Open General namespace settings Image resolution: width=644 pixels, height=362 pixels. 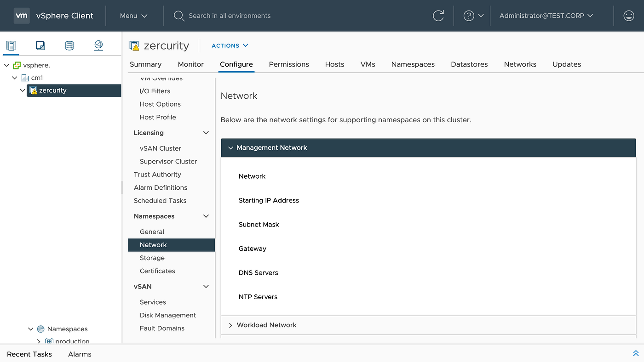[152, 232]
